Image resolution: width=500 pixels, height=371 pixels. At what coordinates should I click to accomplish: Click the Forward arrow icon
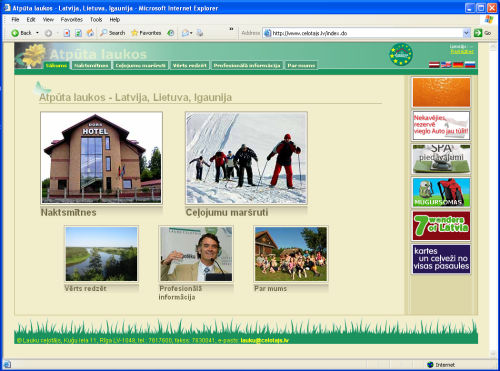[48, 33]
